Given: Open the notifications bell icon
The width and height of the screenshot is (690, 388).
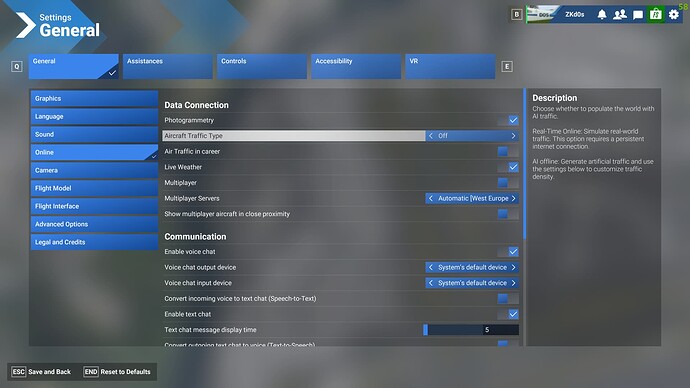Looking at the screenshot, I should pyautogui.click(x=602, y=15).
